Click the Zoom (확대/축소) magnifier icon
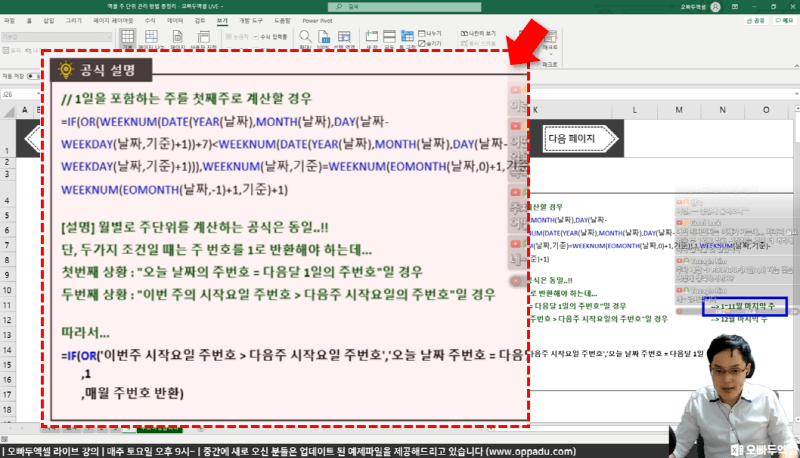Viewport: 800px width, 458px height. pos(305,39)
